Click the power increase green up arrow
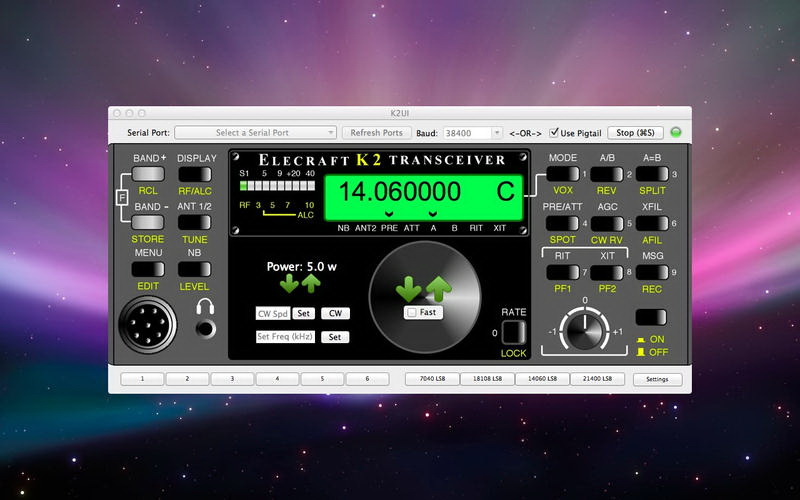This screenshot has width=800, height=500. [311, 283]
